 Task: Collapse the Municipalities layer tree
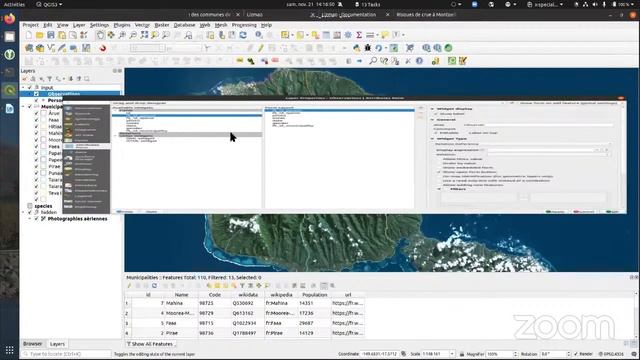click(23, 107)
